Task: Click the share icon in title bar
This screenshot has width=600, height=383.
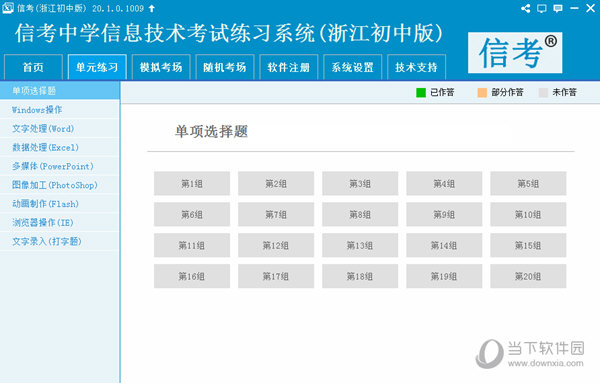Action: click(525, 8)
